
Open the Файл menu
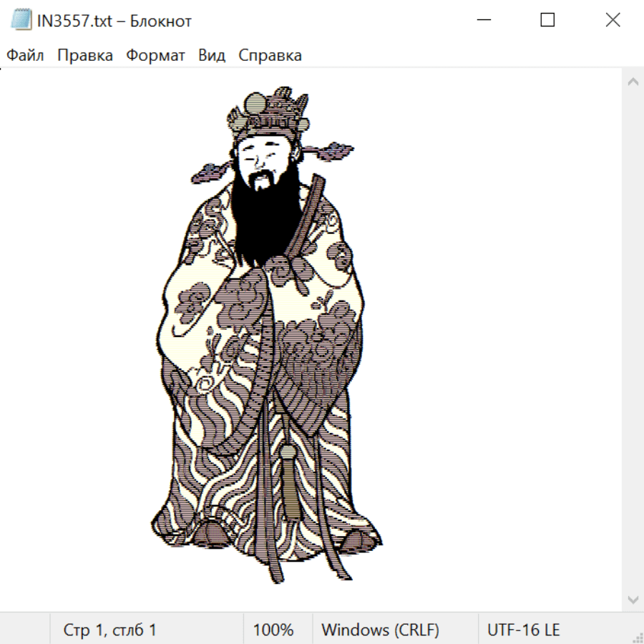[25, 55]
